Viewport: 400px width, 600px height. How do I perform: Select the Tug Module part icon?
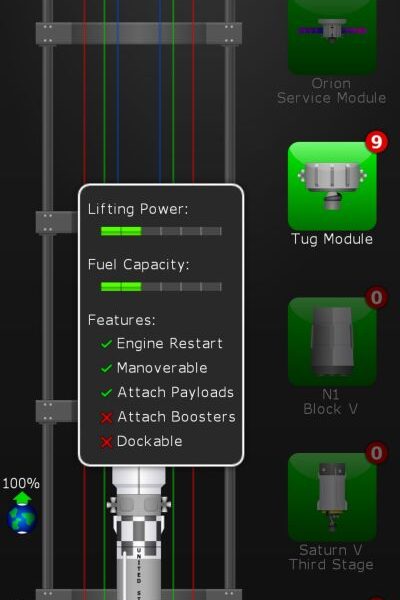click(x=332, y=186)
